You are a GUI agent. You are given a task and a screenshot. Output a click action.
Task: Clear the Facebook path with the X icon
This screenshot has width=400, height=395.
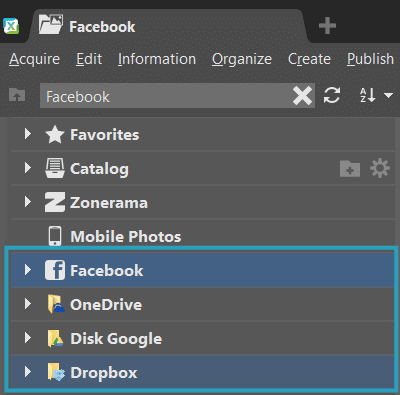[x=302, y=96]
